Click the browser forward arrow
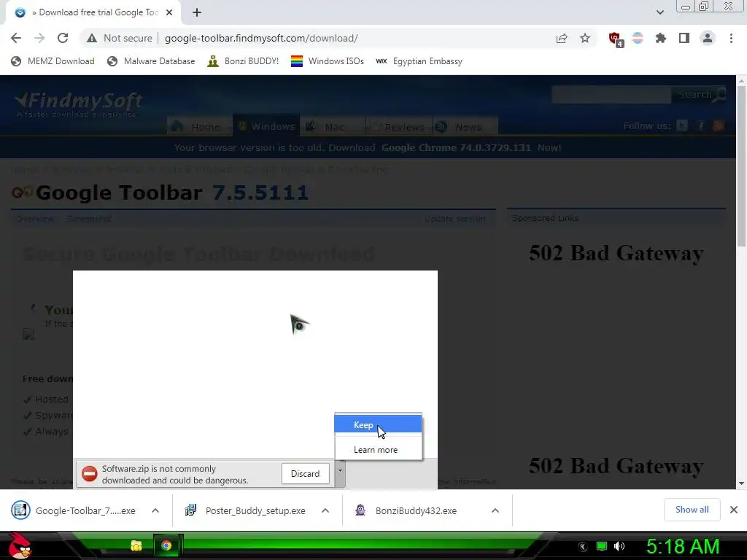The width and height of the screenshot is (747, 560). point(39,38)
